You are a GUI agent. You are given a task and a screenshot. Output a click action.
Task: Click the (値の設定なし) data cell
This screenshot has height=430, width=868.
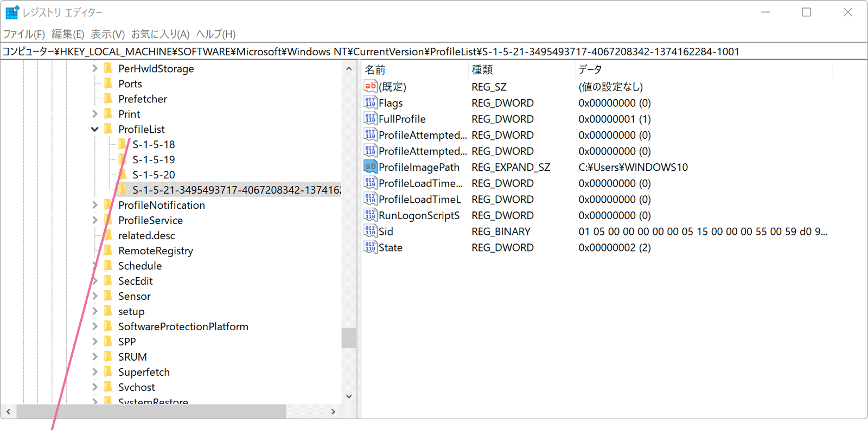(x=611, y=86)
